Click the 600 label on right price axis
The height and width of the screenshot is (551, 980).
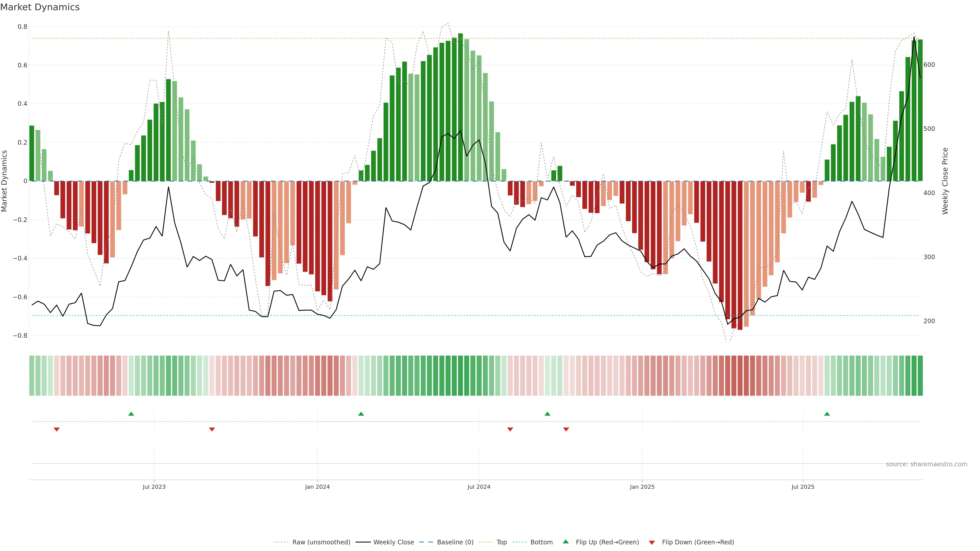click(929, 65)
